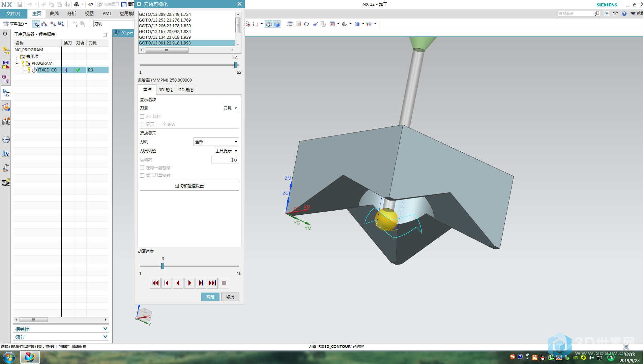This screenshot has height=364, width=643.
Task: Click the scissors Cut icon
Action: [x=43, y=4]
